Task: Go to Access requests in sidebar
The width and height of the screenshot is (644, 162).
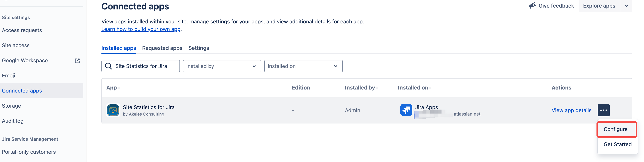Action: 22,30
